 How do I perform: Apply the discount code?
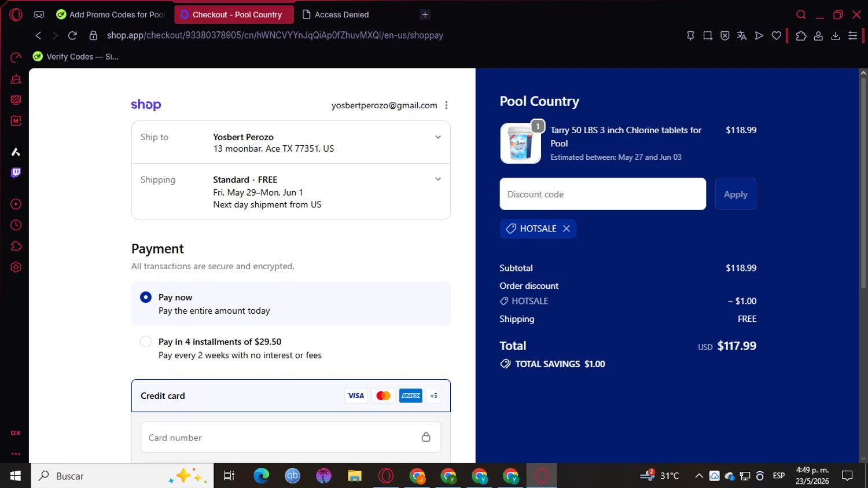click(x=735, y=194)
